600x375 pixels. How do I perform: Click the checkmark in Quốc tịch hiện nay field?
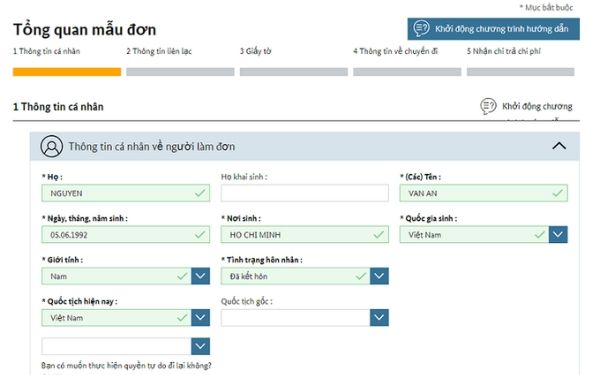tap(182, 317)
